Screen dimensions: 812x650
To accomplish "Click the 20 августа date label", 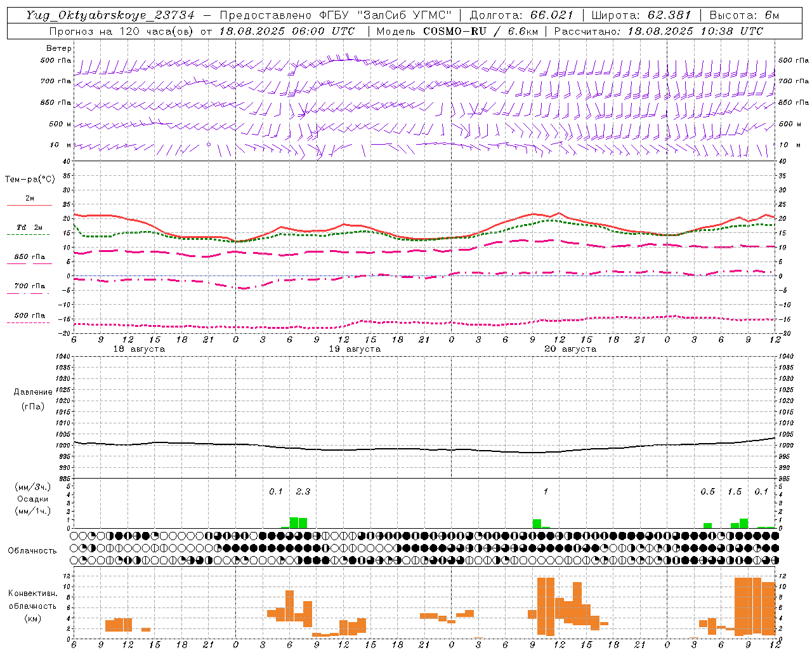I will pyautogui.click(x=570, y=349).
